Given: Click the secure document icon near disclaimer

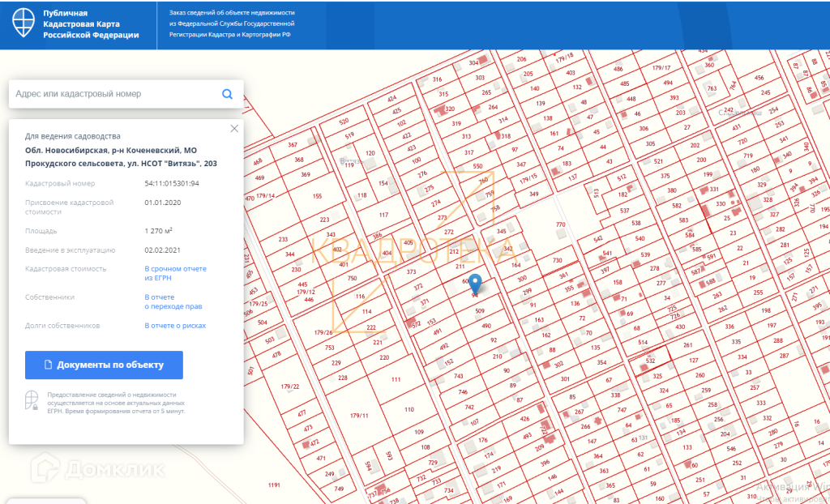Looking at the screenshot, I should click(x=32, y=400).
